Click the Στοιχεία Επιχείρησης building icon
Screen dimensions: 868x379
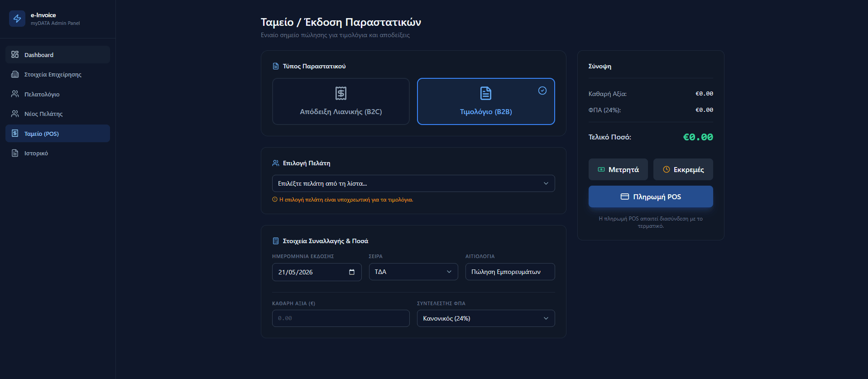pyautogui.click(x=15, y=74)
